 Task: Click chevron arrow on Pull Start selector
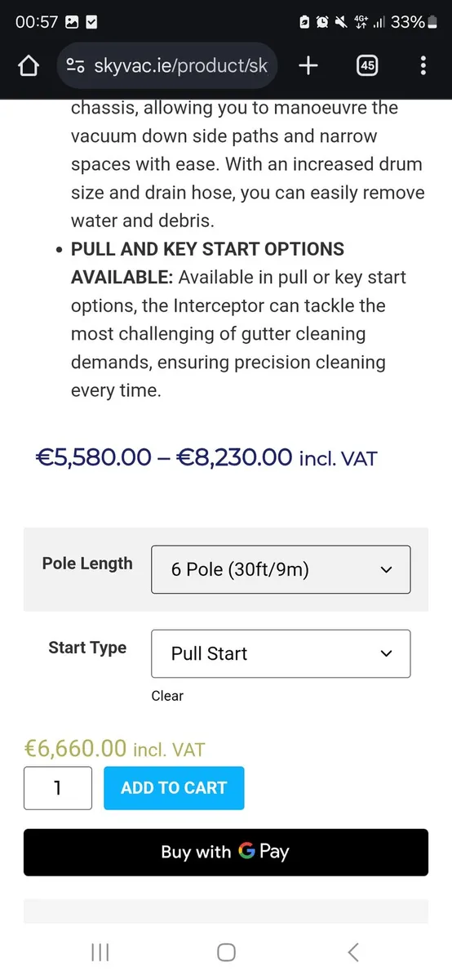click(x=387, y=653)
